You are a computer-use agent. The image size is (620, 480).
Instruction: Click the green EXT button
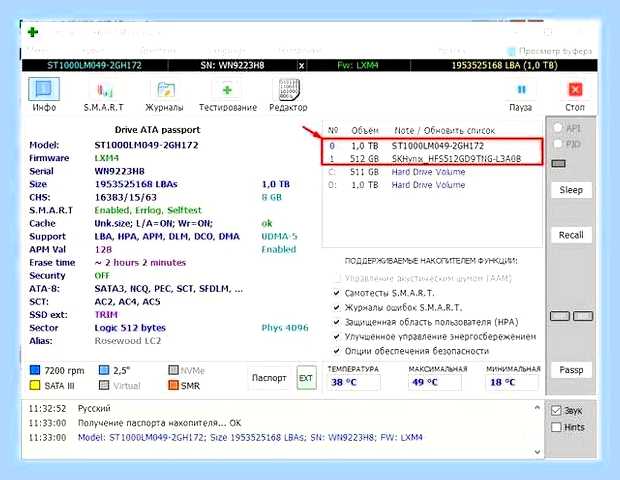306,378
